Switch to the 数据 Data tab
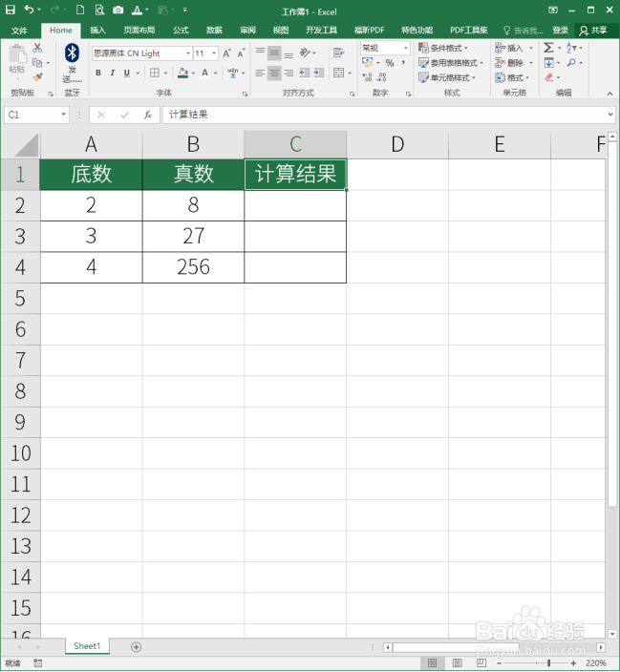This screenshot has height=672, width=620. 214,30
